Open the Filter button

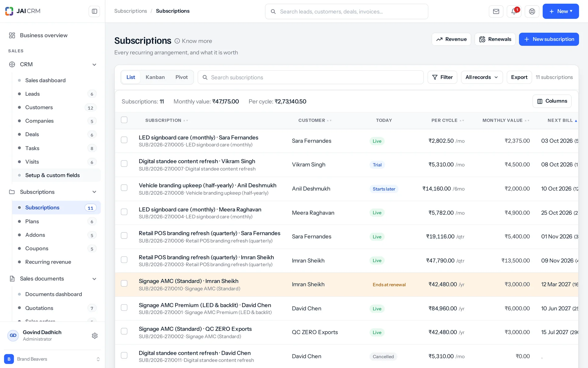click(442, 77)
